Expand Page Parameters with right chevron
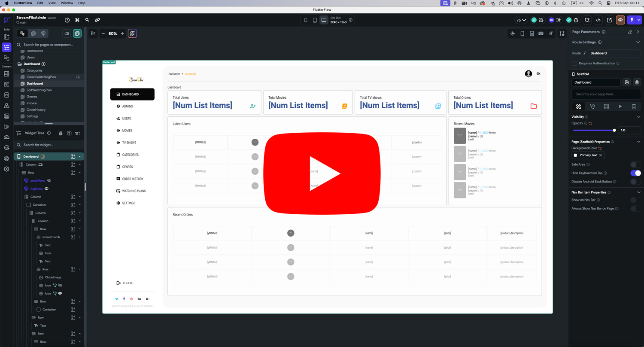The width and height of the screenshot is (644, 347). [638, 32]
